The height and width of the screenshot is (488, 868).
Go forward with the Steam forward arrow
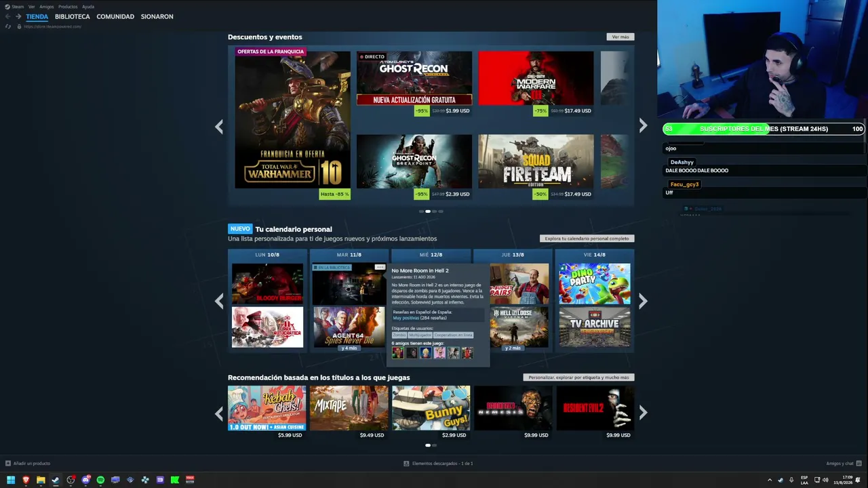click(x=18, y=16)
